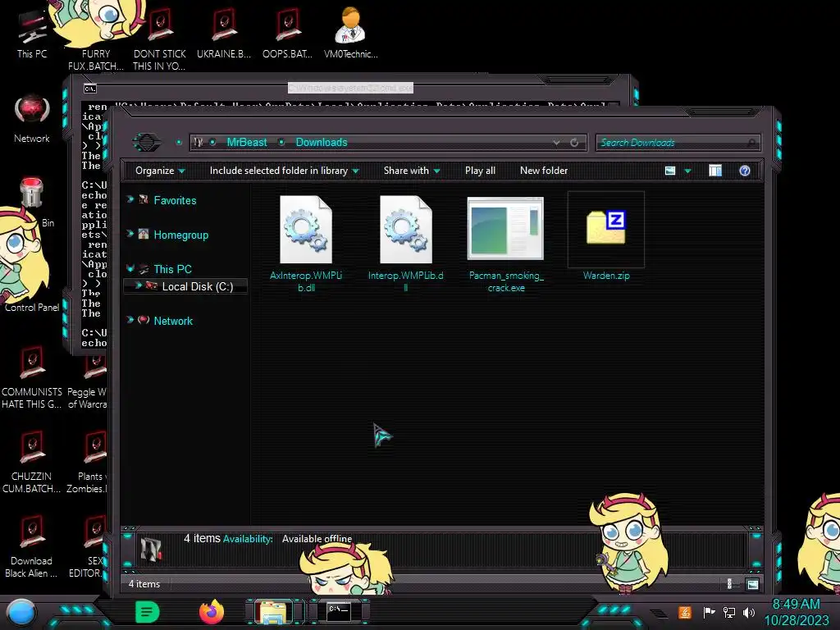Open Action Center flag tray icon

[709, 612]
